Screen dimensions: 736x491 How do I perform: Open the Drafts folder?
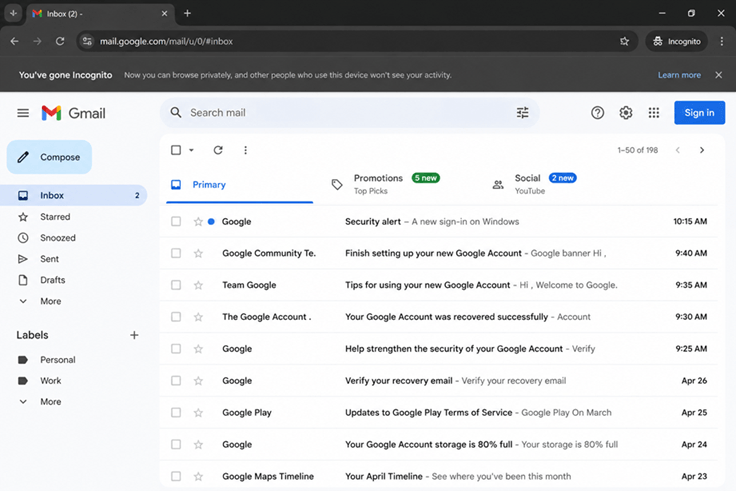coord(53,280)
